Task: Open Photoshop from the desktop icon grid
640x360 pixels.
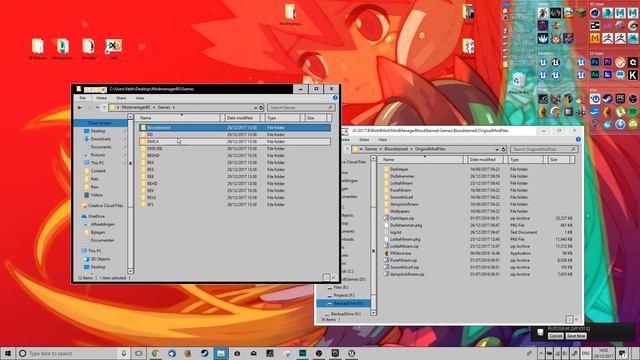Action: 595,62
